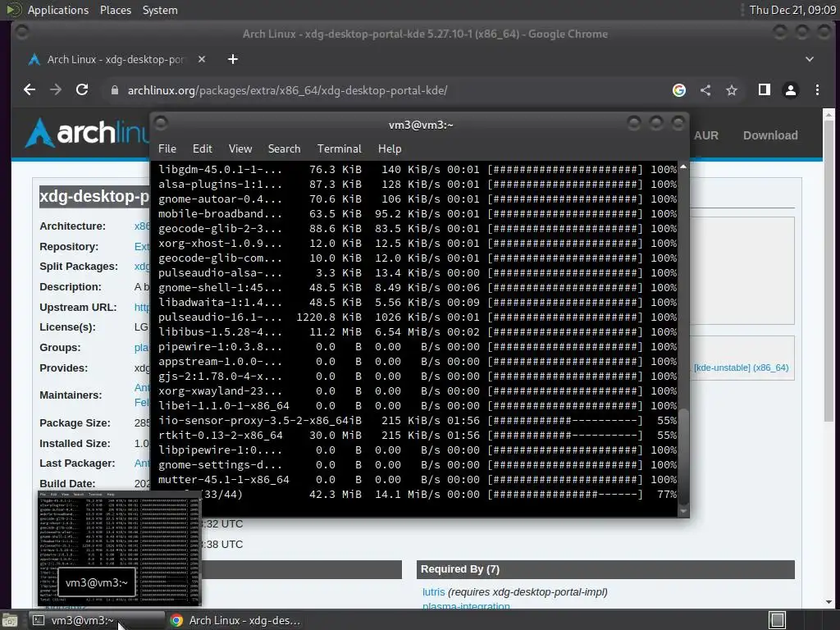Screen dimensions: 840x630
Task: Bookmark this page with star icon
Action: 732,90
